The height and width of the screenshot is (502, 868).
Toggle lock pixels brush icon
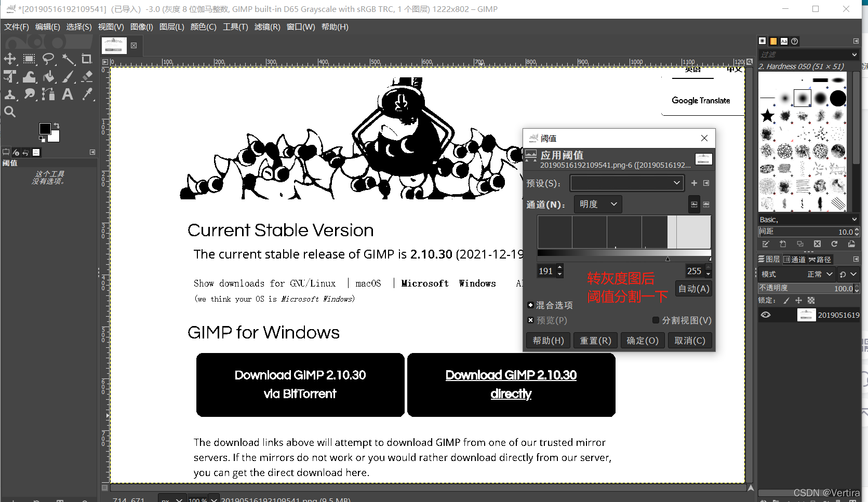(x=786, y=301)
